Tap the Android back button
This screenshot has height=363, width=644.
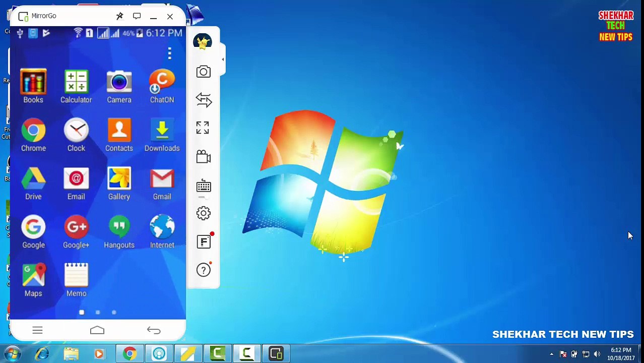tap(154, 330)
